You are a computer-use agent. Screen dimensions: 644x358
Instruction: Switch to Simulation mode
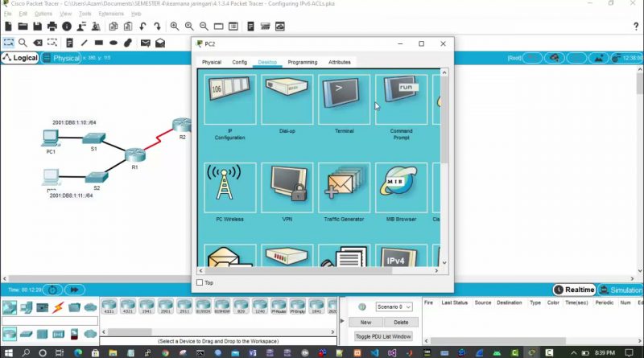(621, 290)
